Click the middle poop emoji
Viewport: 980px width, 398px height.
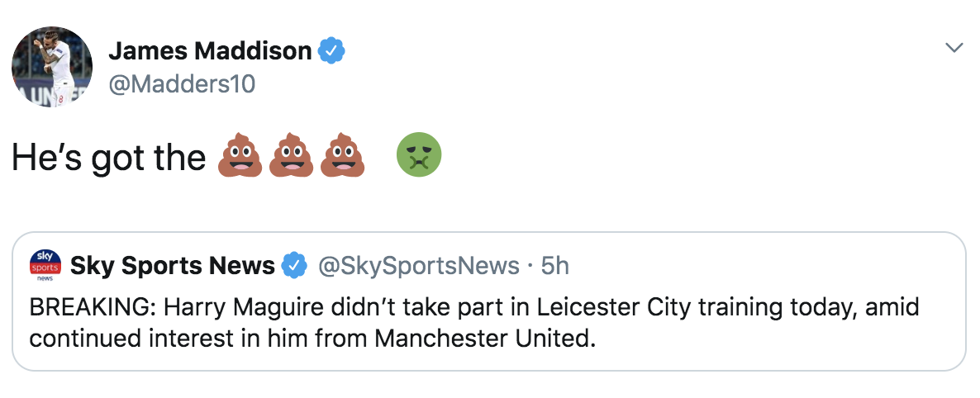(x=293, y=156)
